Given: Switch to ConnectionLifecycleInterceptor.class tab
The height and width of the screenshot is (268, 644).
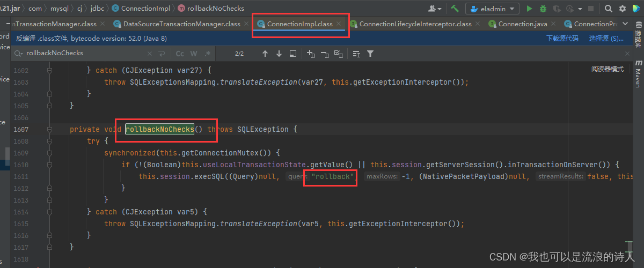Looking at the screenshot, I should pyautogui.click(x=415, y=24).
